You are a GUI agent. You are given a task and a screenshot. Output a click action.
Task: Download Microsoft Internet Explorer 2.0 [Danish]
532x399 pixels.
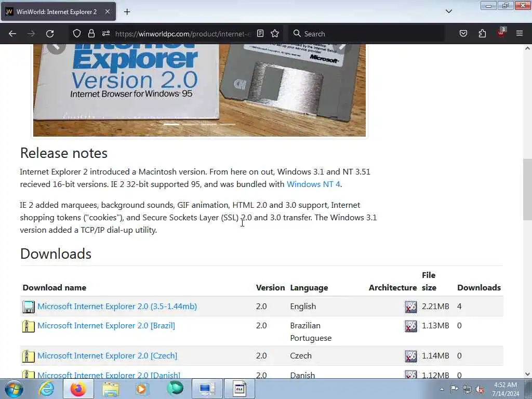(x=109, y=375)
